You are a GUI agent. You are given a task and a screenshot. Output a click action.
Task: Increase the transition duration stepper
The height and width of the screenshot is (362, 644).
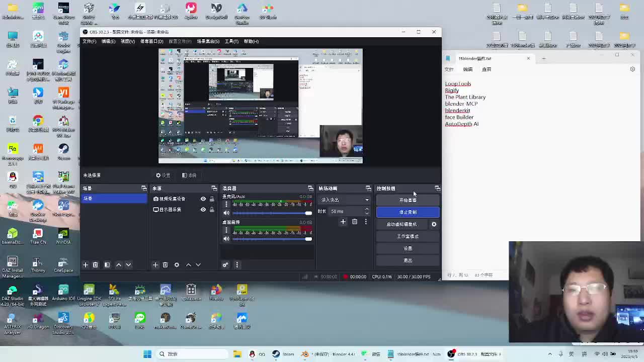tap(367, 209)
